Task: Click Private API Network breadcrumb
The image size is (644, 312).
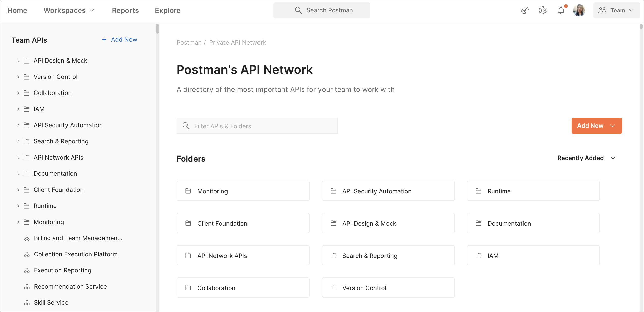Action: tap(238, 42)
